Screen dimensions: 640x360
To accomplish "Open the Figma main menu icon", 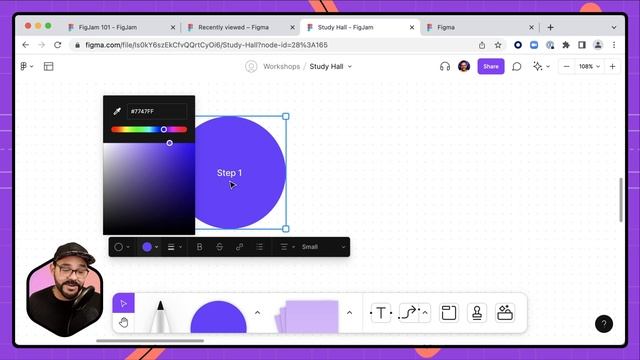I will [x=27, y=66].
